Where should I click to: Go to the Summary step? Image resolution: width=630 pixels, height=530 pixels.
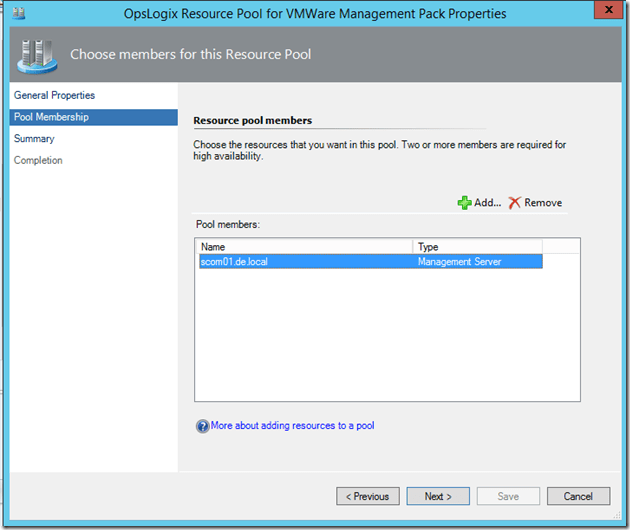34,139
